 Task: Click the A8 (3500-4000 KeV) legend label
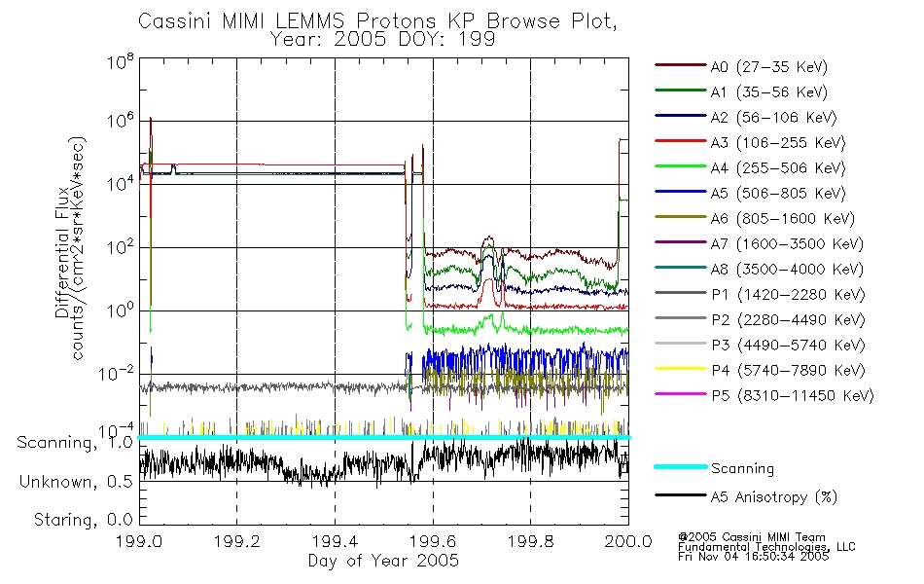pyautogui.click(x=787, y=269)
